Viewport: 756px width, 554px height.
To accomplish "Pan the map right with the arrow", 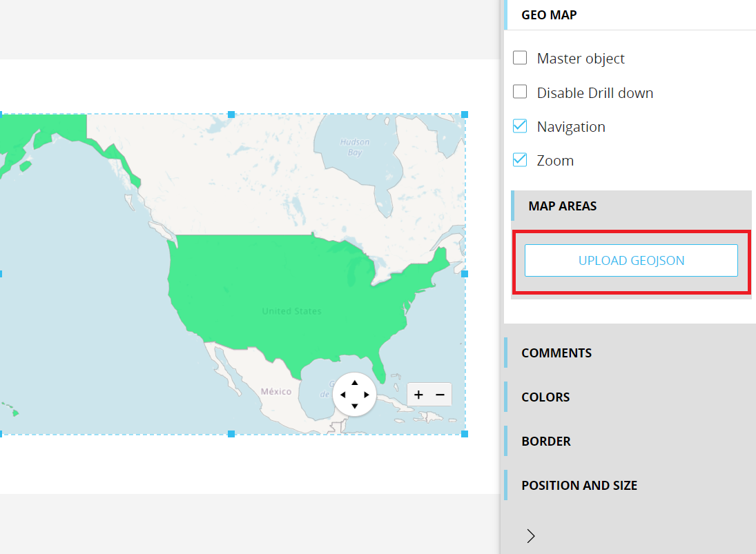I will coord(367,395).
